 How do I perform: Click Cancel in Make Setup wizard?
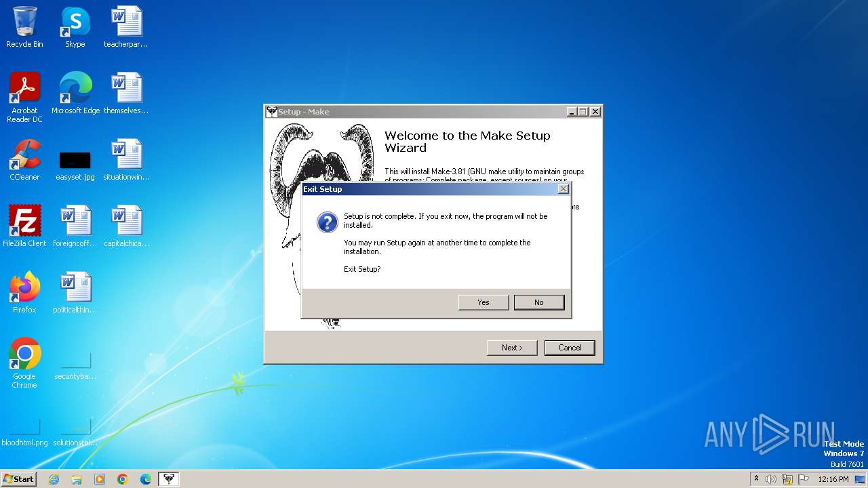[570, 348]
